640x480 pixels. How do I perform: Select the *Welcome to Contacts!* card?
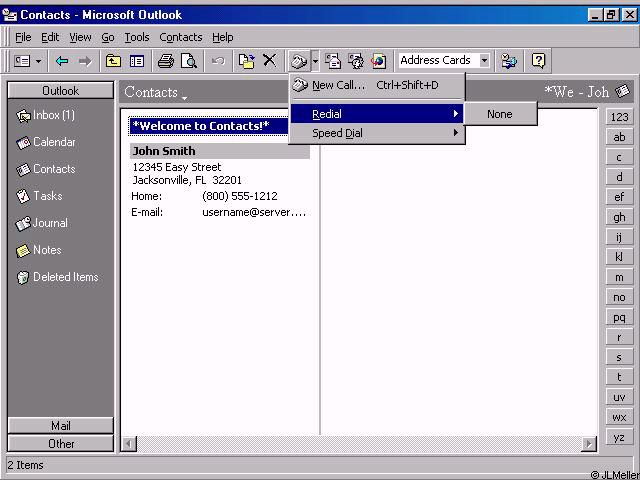click(x=208, y=126)
